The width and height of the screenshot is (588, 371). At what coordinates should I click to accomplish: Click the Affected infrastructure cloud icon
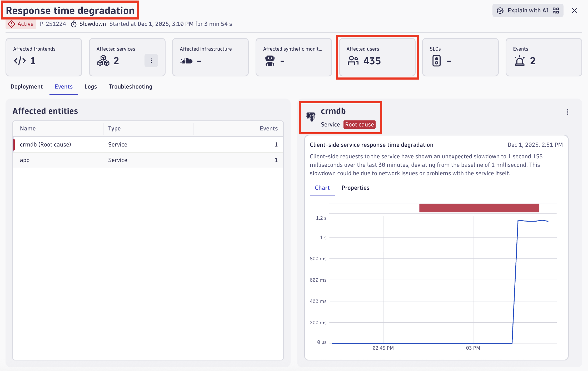[x=187, y=61]
